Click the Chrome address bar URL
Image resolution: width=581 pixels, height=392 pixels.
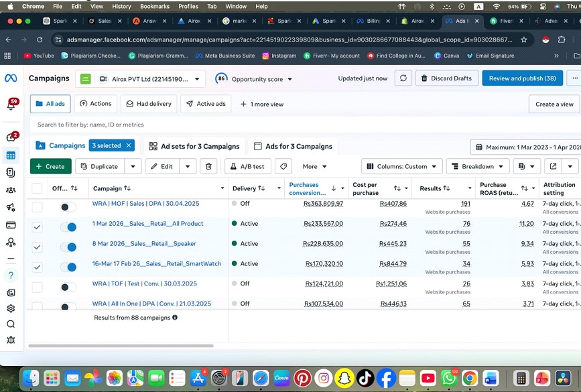(x=289, y=40)
